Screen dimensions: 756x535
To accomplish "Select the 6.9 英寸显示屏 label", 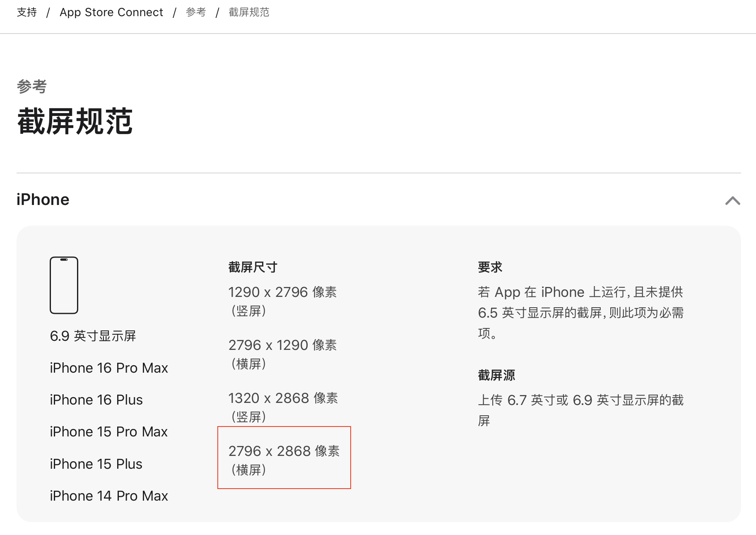I will pos(93,336).
